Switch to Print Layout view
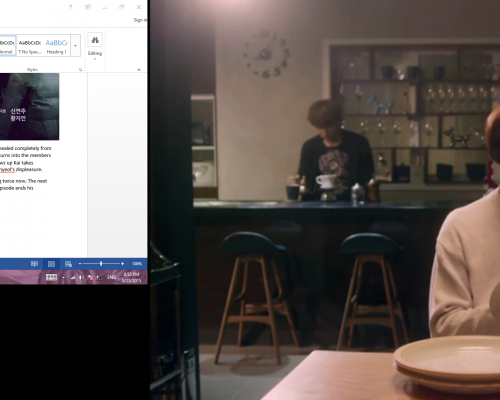500x400 pixels. 51,264
